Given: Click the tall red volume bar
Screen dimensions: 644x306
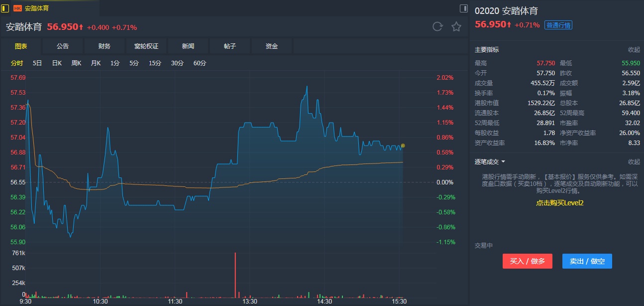Looking at the screenshot, I should (x=235, y=275).
